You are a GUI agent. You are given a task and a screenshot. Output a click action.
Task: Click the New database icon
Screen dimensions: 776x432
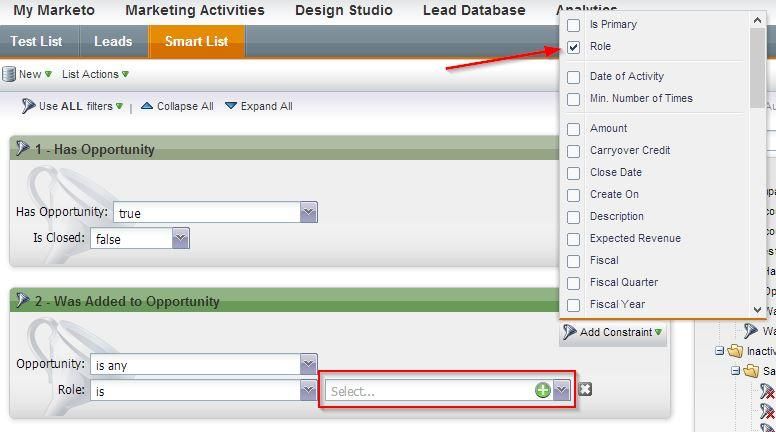[9, 74]
